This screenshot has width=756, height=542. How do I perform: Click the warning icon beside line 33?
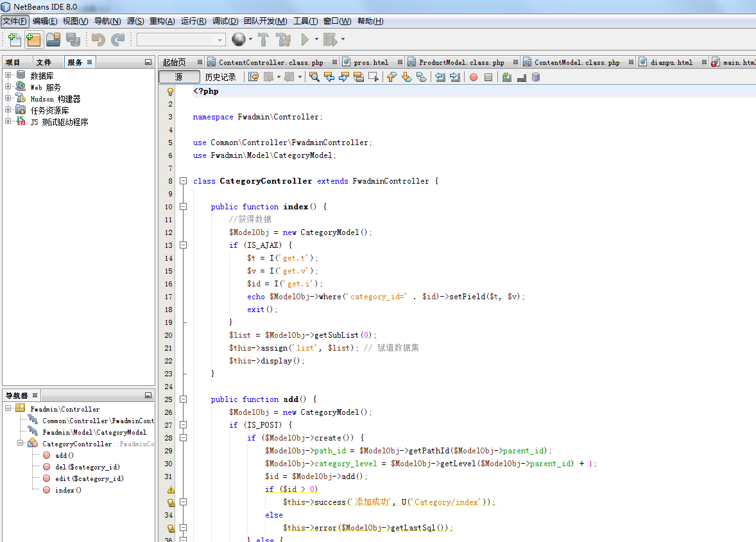click(x=171, y=502)
